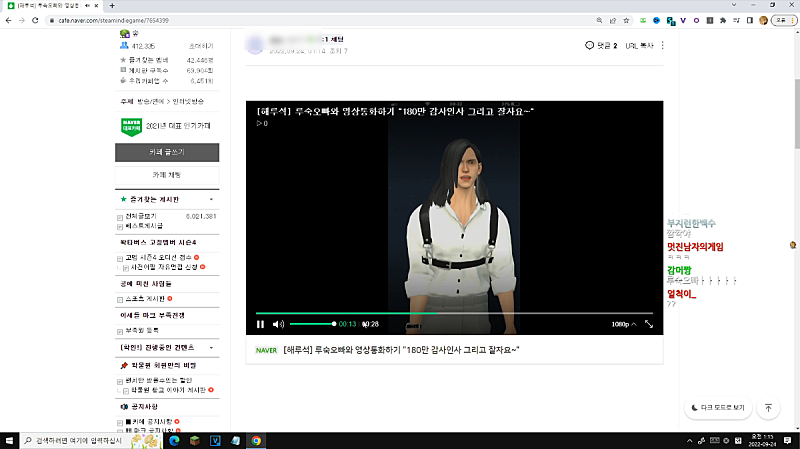Viewport: 800px width, 449px height.
Task: Open 고멤 시즌4 오디션 접수 board
Action: tap(158, 258)
